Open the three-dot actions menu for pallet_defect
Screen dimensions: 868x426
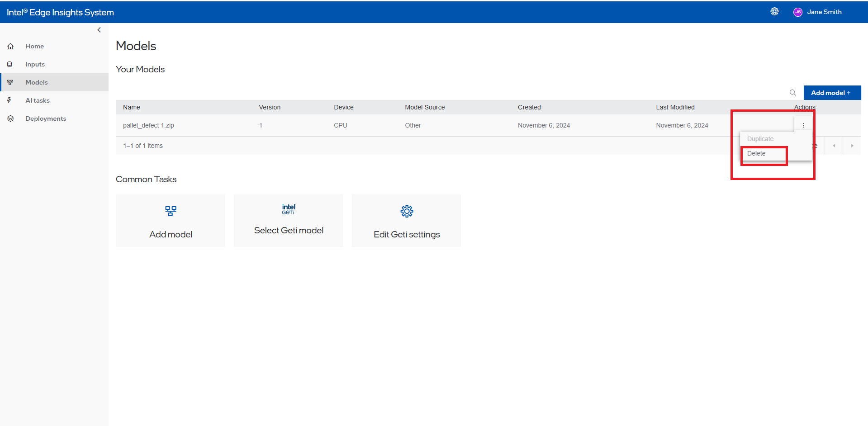coord(803,125)
